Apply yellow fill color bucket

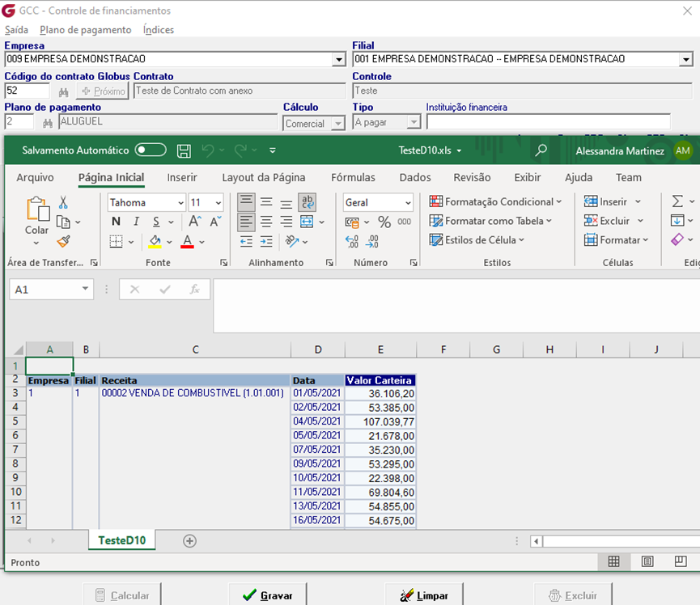[x=155, y=241]
